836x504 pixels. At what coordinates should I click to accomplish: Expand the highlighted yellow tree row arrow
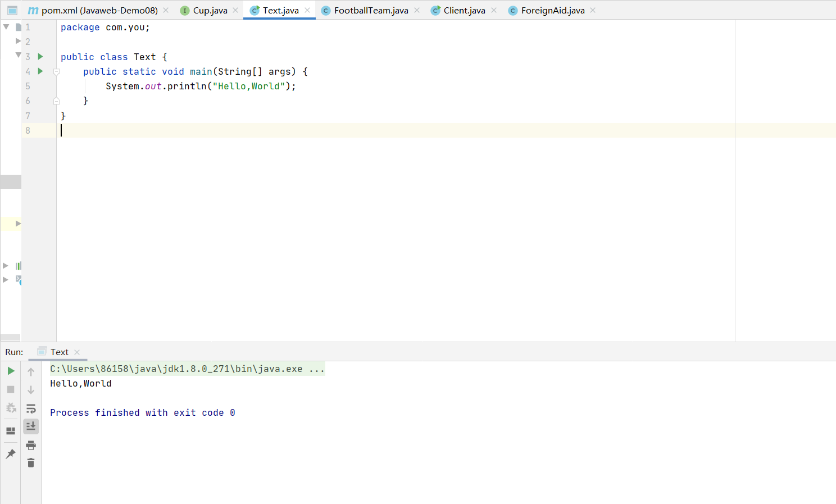18,224
